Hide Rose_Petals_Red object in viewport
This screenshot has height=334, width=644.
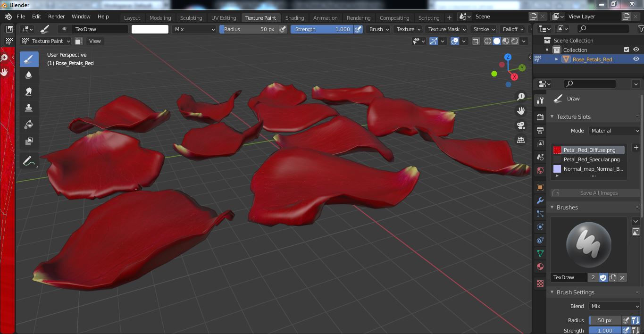point(636,59)
